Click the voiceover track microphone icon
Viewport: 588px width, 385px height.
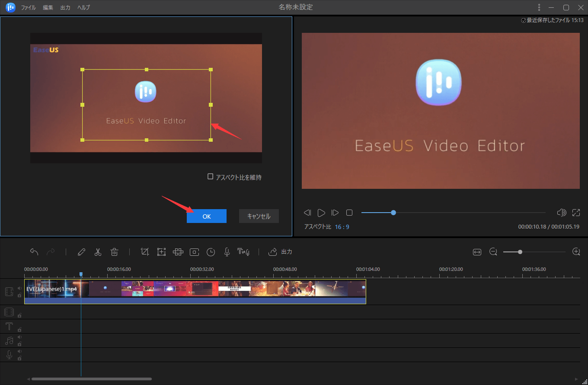(x=9, y=355)
